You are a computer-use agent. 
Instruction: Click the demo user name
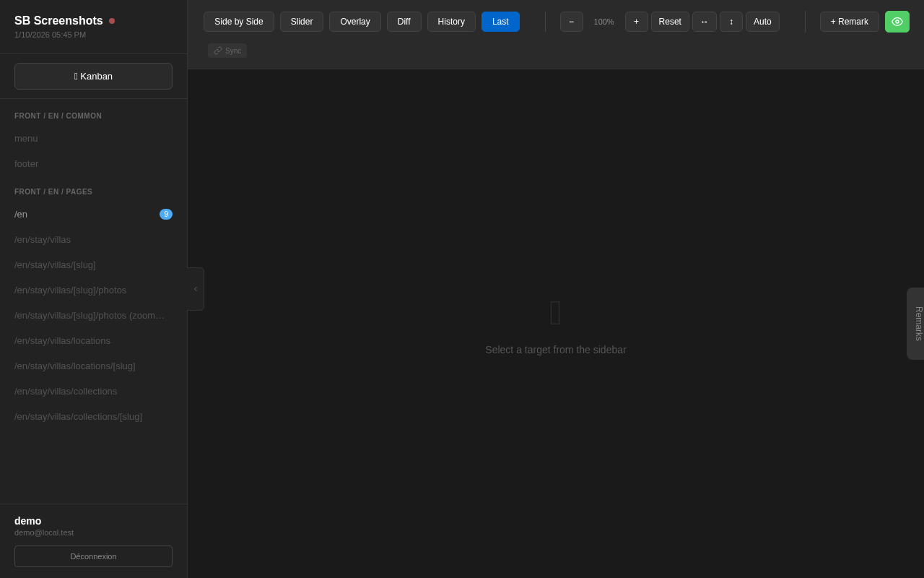[28, 521]
